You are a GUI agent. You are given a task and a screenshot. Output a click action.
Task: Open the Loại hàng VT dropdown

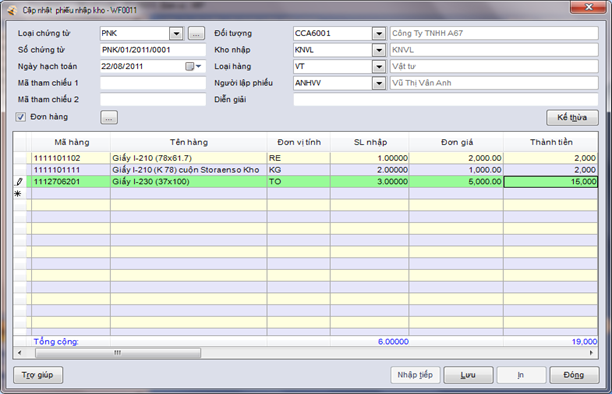[x=379, y=67]
